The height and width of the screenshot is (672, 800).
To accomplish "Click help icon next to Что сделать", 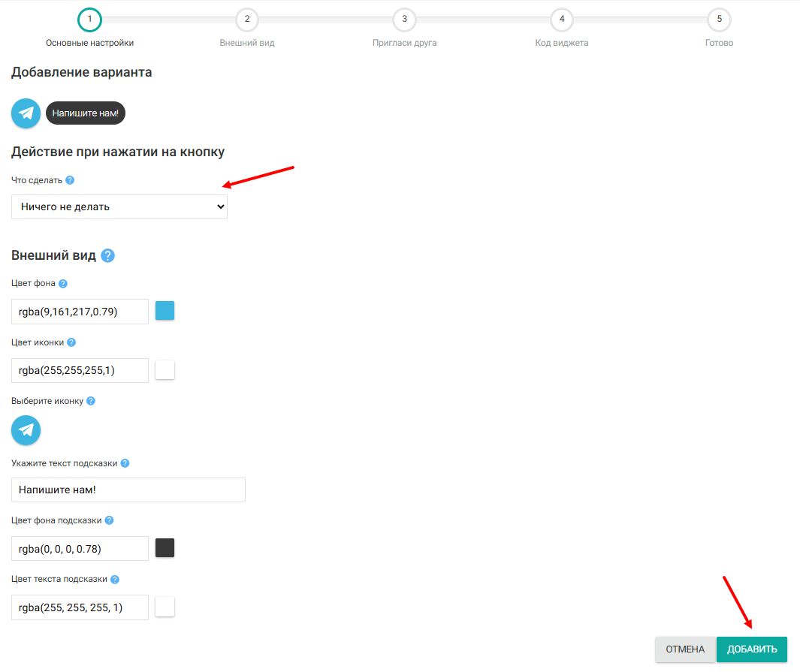I will point(70,180).
